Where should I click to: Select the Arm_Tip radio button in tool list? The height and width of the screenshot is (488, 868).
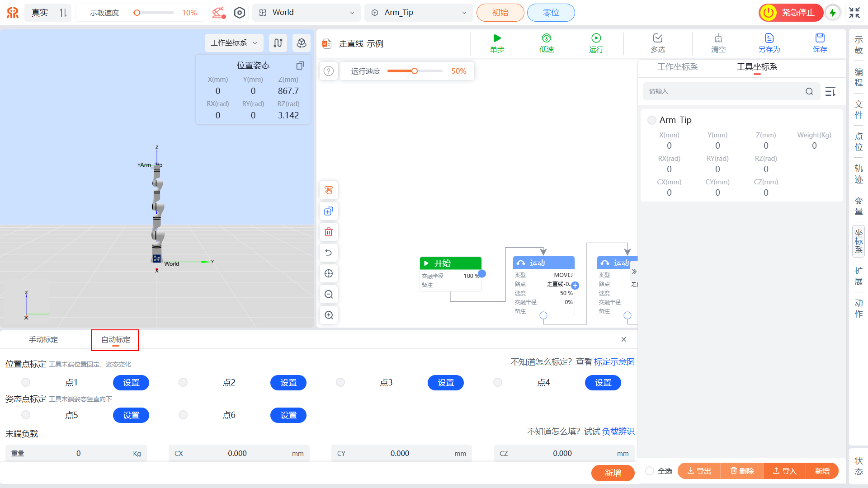(651, 120)
